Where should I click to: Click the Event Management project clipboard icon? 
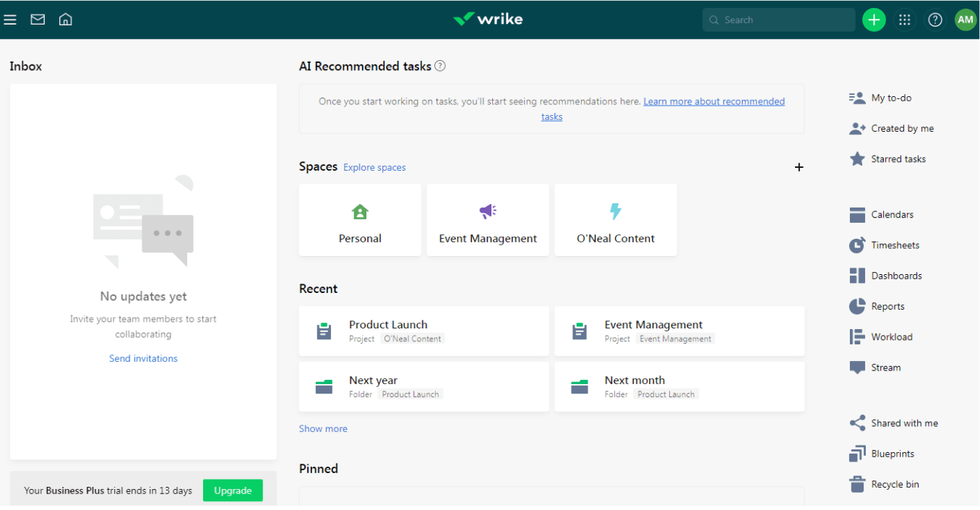pyautogui.click(x=580, y=331)
